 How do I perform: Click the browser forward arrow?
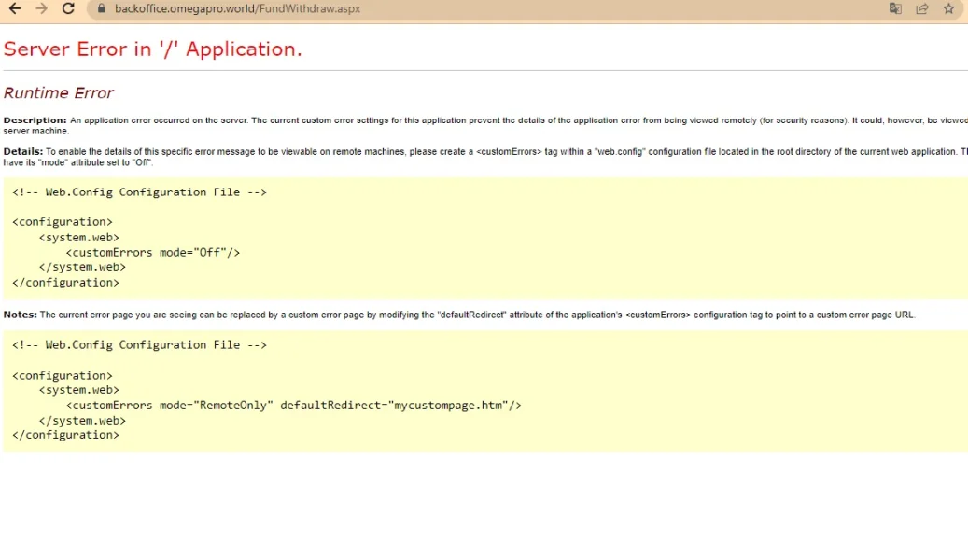(x=41, y=9)
